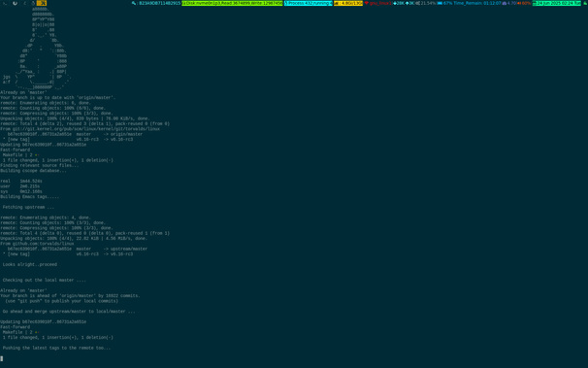This screenshot has height=368, width=588.
Task: Click 'Looks alright..proceed' line
Action: coord(30,265)
